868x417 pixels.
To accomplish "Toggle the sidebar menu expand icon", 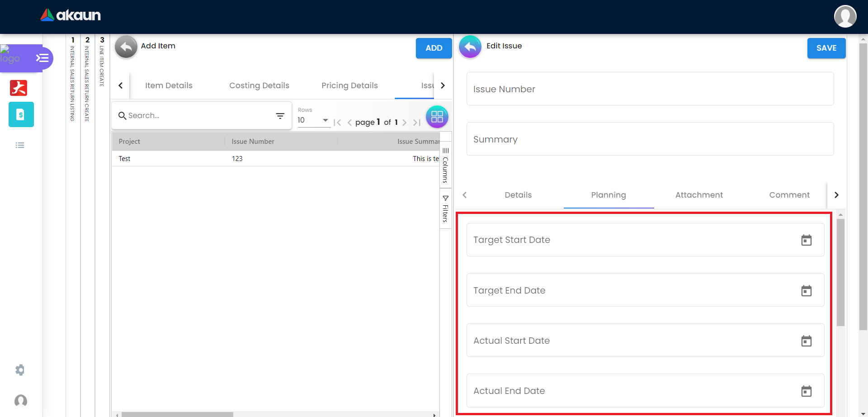I will click(42, 58).
